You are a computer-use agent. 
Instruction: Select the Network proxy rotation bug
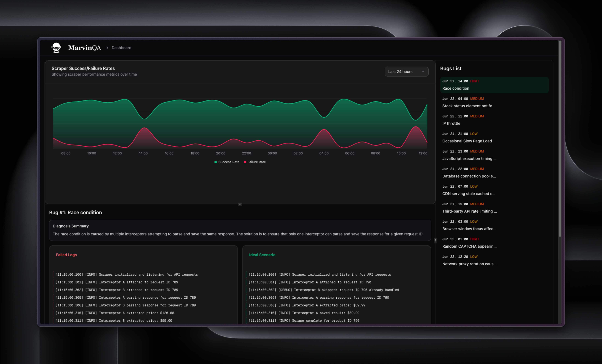click(494, 261)
